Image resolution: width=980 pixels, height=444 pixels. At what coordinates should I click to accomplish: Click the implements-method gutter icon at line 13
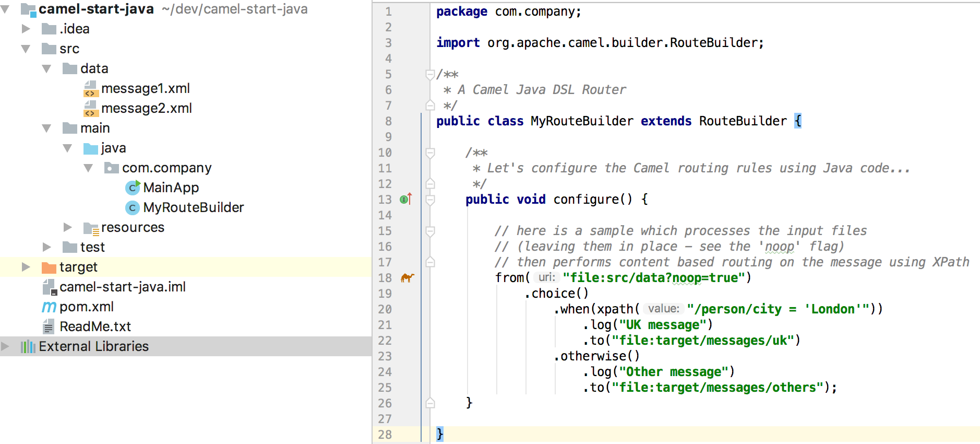point(405,199)
